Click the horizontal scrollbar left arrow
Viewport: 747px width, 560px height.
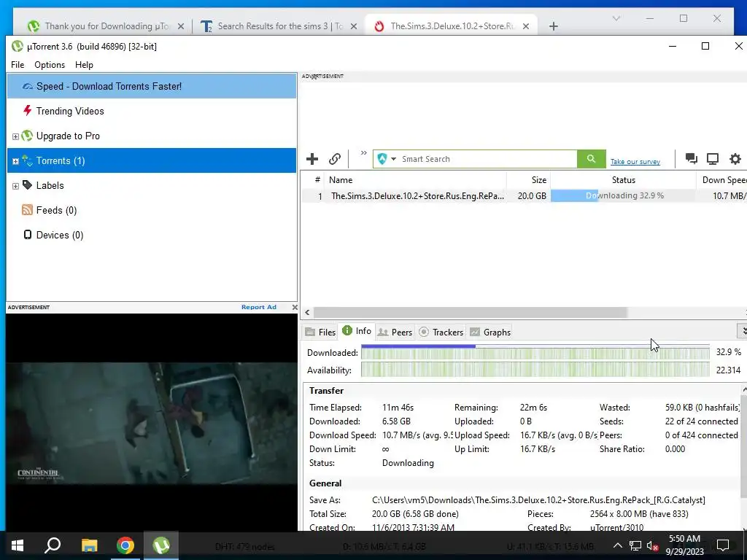coord(307,312)
